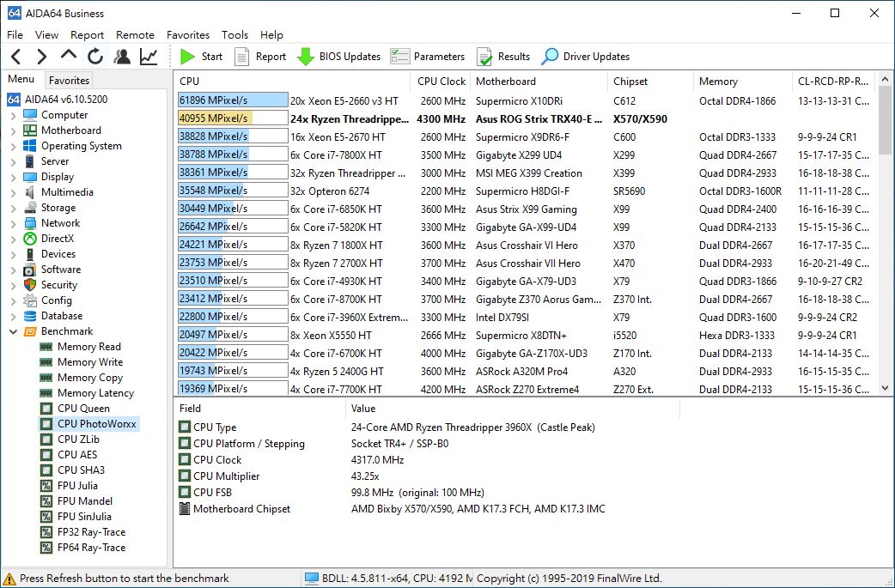895x588 pixels.
Task: Select the Devices tree item
Action: [x=50, y=254]
